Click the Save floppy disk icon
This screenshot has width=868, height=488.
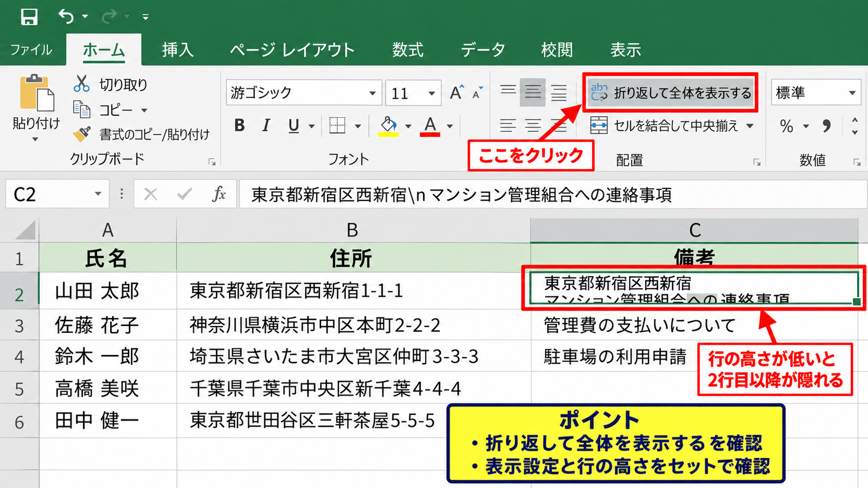coord(29,17)
